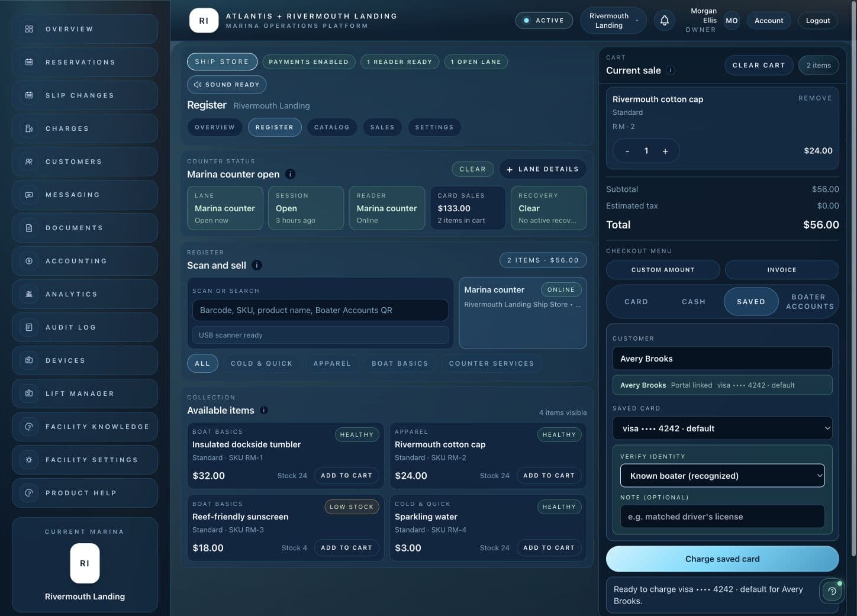Image resolution: width=857 pixels, height=616 pixels.
Task: Click the Documents file icon
Action: (28, 228)
